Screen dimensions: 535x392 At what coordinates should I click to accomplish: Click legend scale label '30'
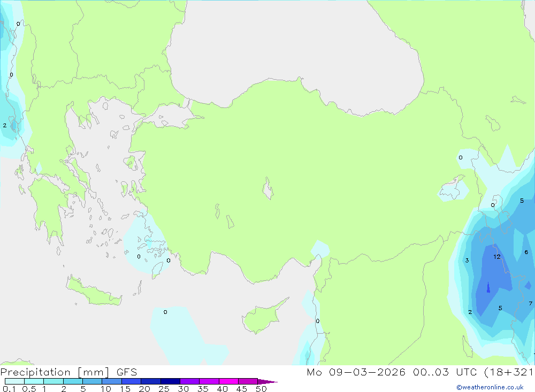[x=183, y=389]
